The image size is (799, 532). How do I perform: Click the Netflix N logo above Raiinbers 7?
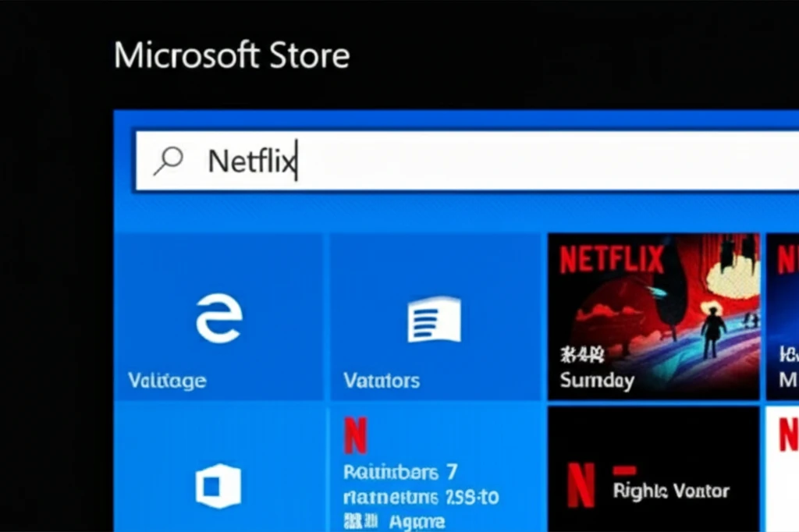(356, 436)
